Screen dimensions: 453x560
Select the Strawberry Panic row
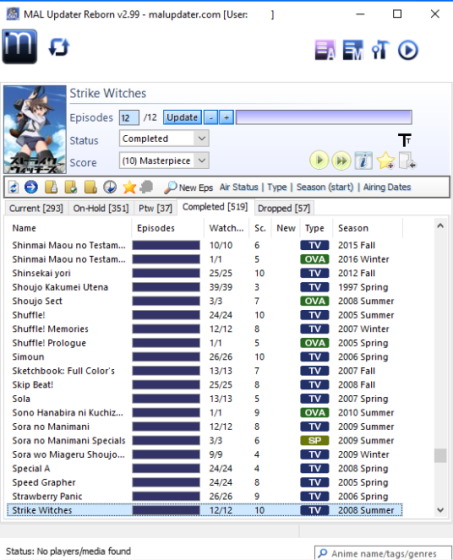tap(204, 496)
